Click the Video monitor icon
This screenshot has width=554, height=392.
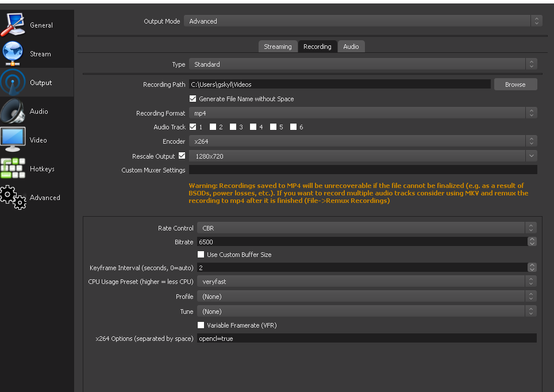pyautogui.click(x=13, y=140)
